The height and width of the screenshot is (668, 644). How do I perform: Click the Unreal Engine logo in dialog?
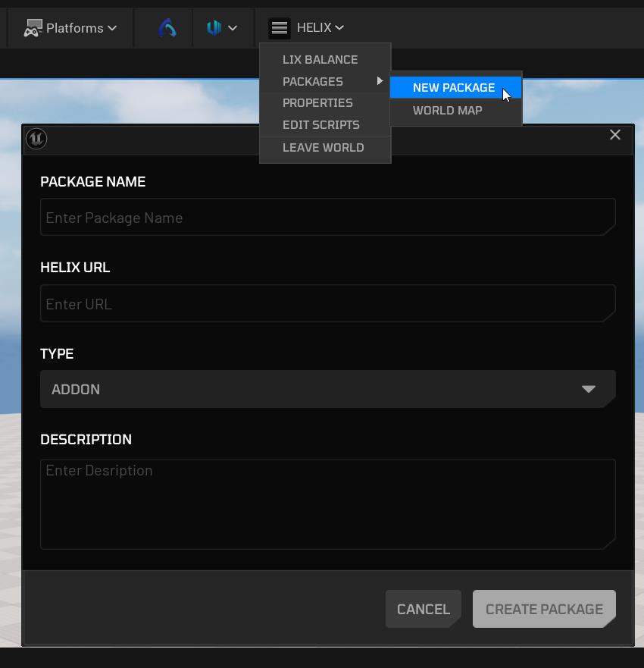36,139
